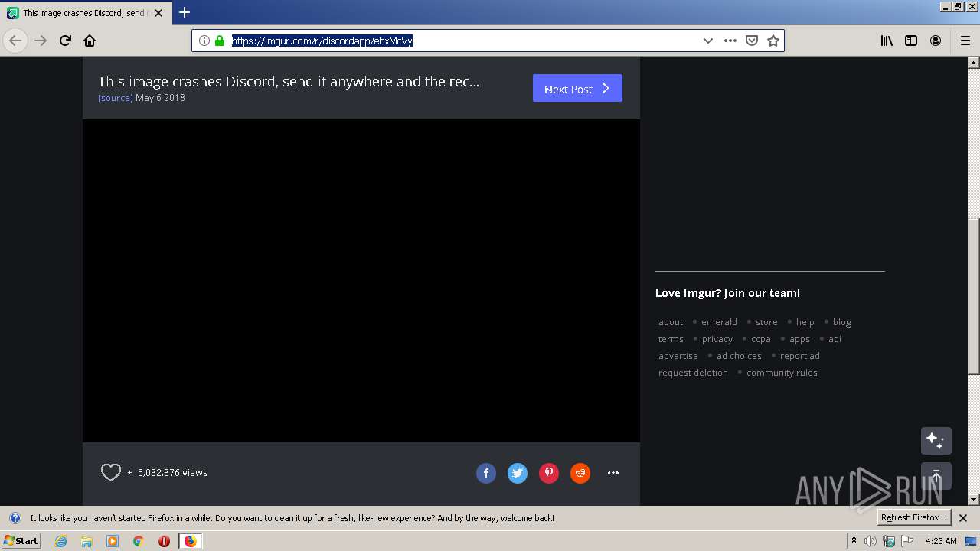Open the ccpa footer link

[761, 339]
